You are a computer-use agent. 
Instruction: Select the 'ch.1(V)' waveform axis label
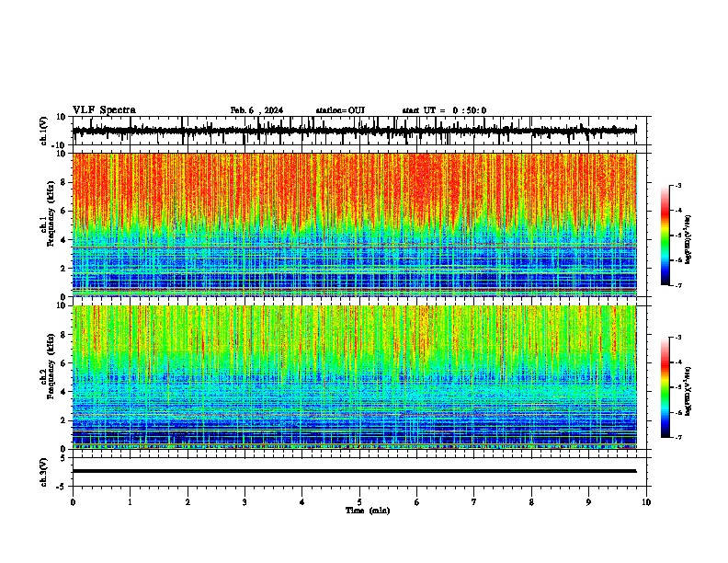[43, 131]
